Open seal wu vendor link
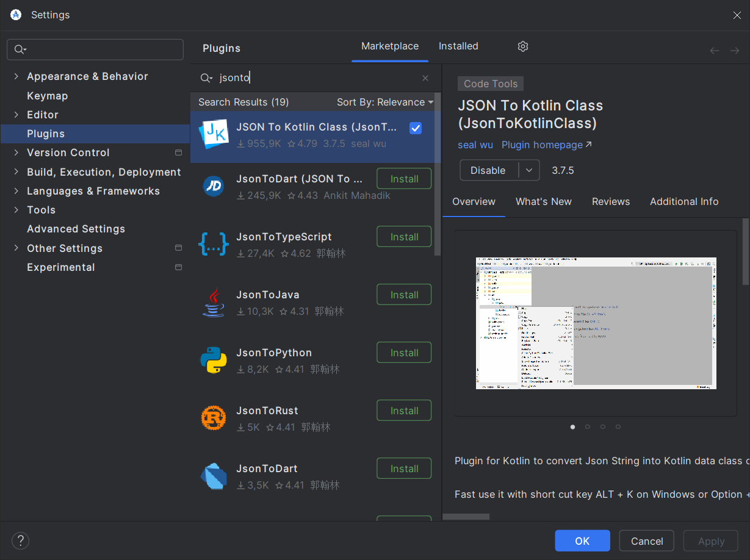The image size is (750, 560). [x=475, y=145]
